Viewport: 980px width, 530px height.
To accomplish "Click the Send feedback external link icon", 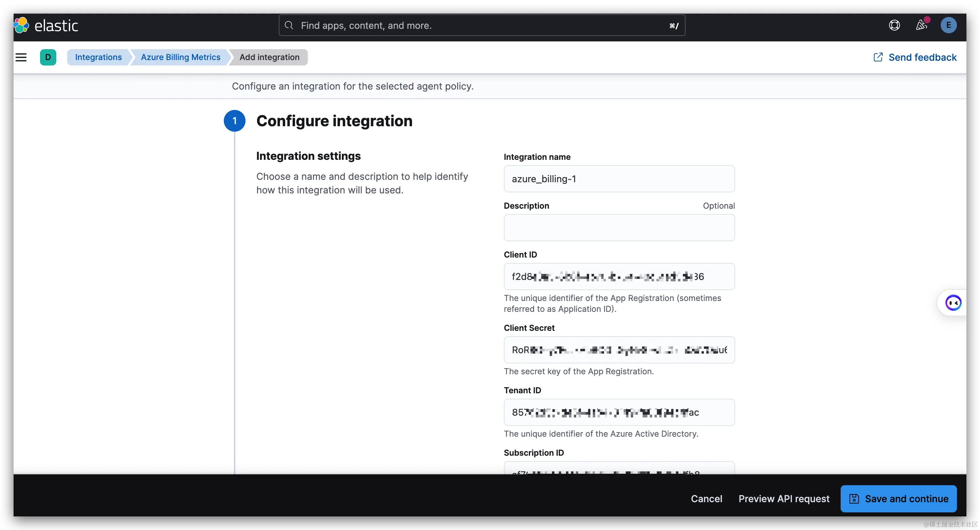I will tap(878, 57).
